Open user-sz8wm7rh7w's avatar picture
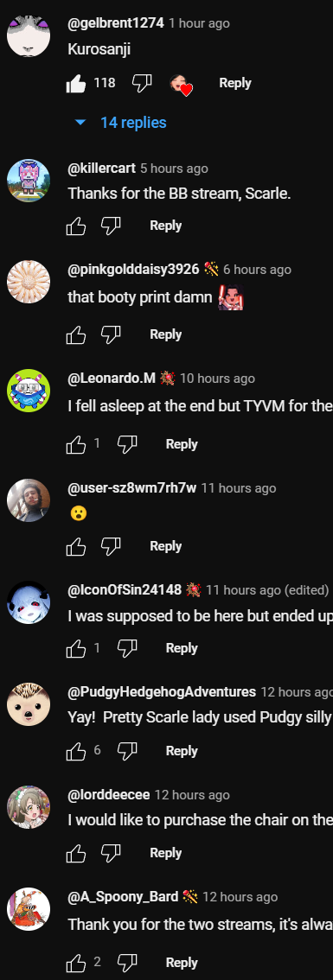Viewport: 333px width, 980px height. coord(29,500)
